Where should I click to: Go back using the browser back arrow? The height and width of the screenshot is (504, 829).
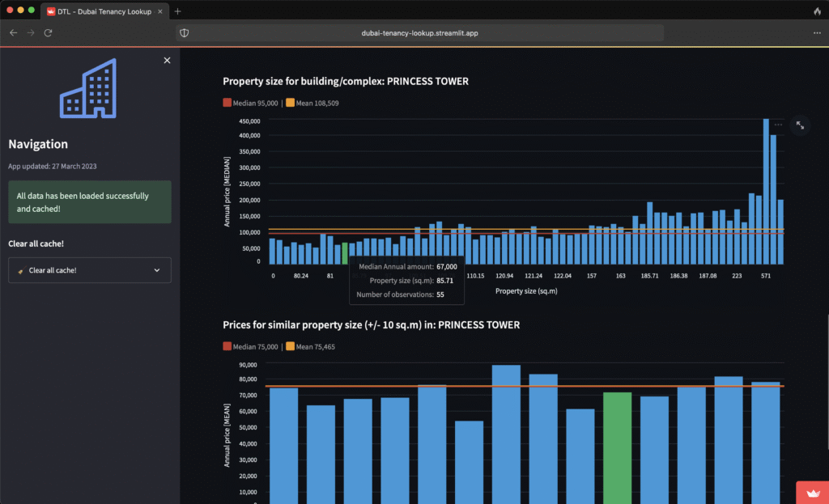click(x=13, y=32)
